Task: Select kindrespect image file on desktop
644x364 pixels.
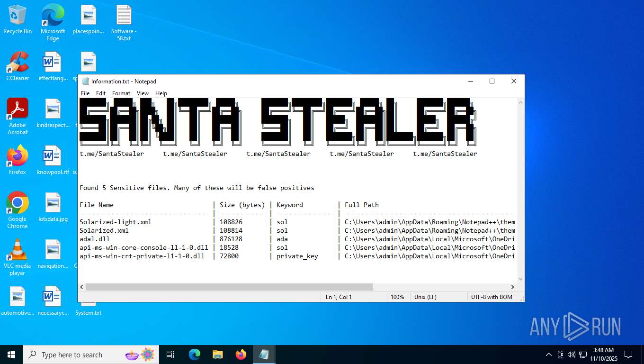Action: pyautogui.click(x=53, y=113)
